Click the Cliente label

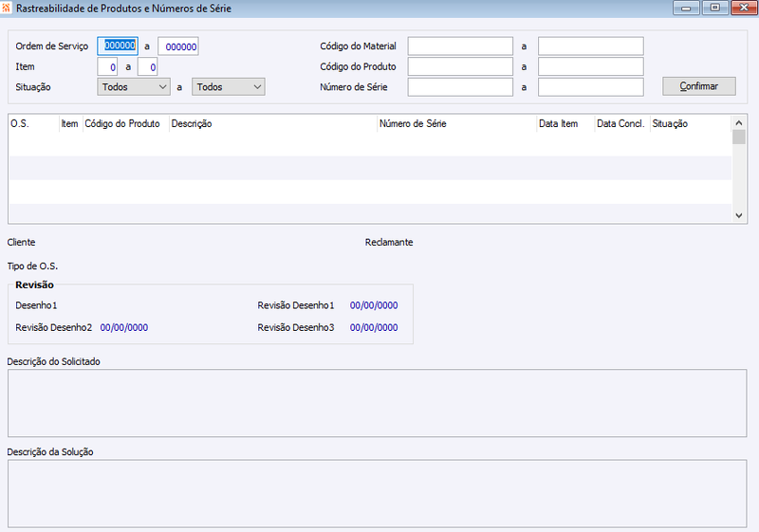(x=21, y=243)
